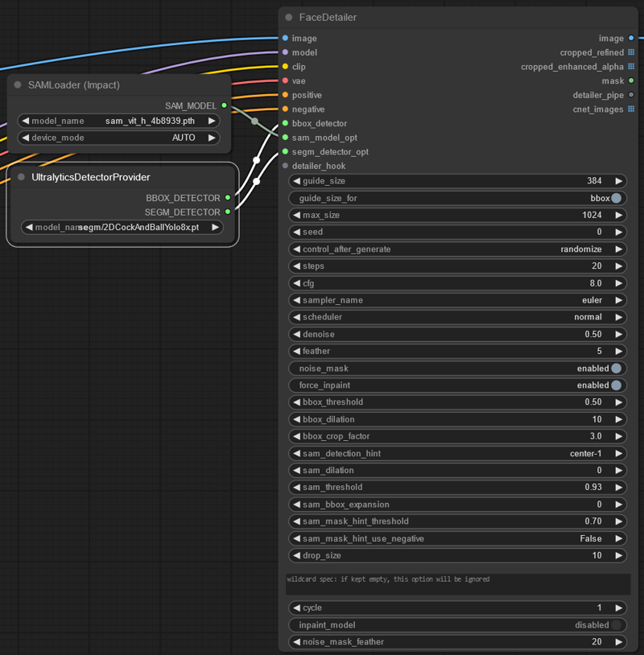Open the sam_detection_hint center-1 dropdown
644x655 pixels.
(457, 454)
